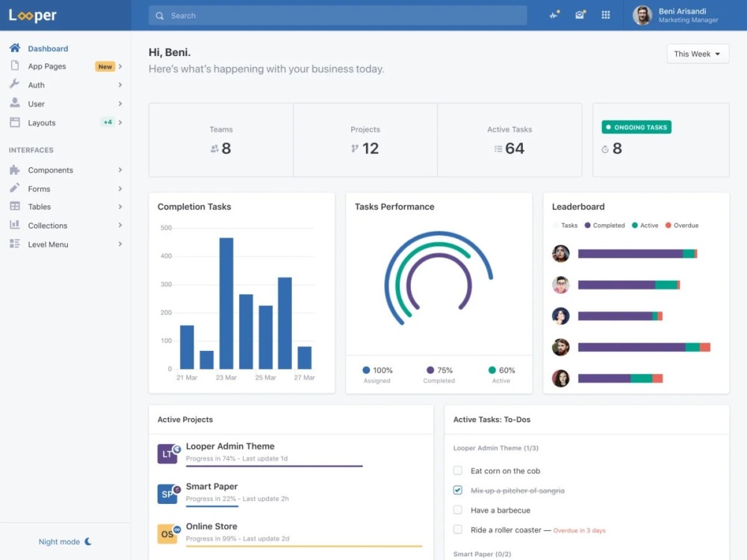Uncheck Mix up a pitcher of sangria
Image resolution: width=747 pixels, height=560 pixels.
458,490
